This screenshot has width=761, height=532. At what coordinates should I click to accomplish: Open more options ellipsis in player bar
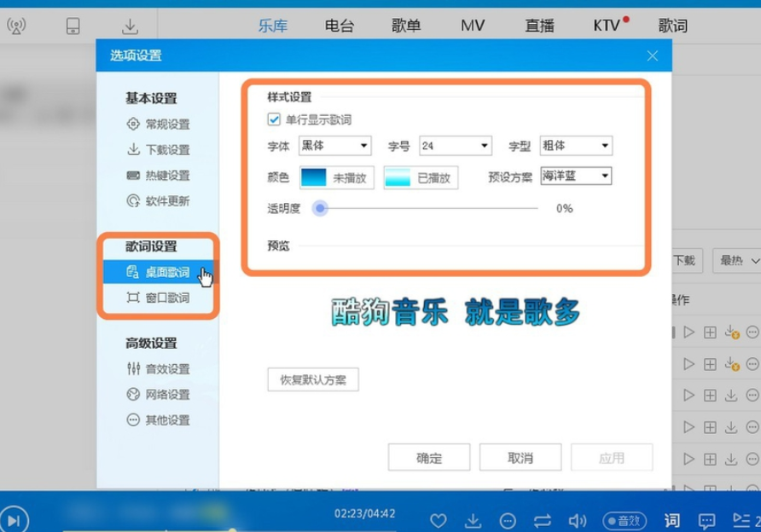click(x=508, y=521)
